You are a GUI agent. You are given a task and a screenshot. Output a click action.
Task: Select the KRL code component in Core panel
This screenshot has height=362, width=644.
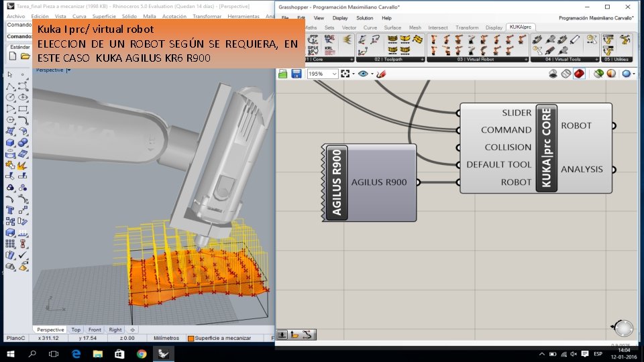pos(329,50)
